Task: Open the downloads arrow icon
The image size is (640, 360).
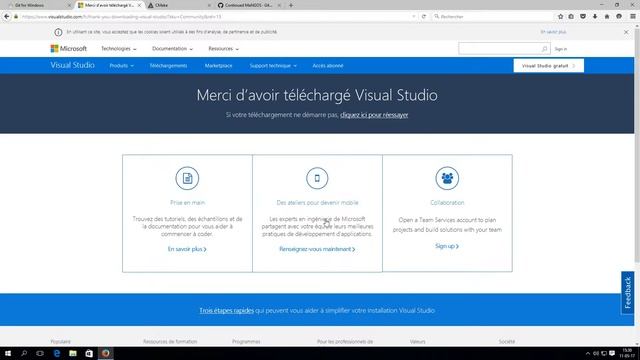Action: tap(595, 17)
